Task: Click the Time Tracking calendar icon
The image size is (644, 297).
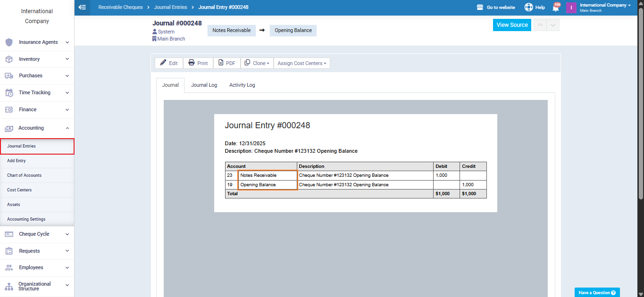Action: [x=9, y=93]
